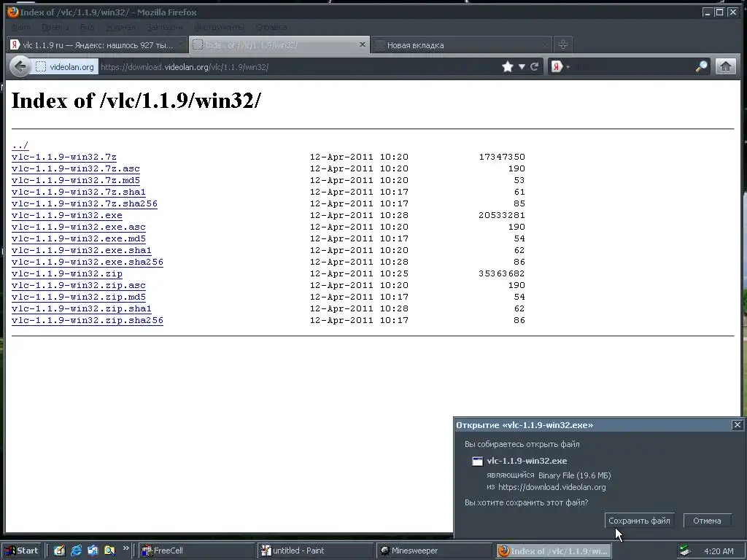The image size is (747, 560).
Task: Click the 4:20 AM system clock
Action: point(719,551)
